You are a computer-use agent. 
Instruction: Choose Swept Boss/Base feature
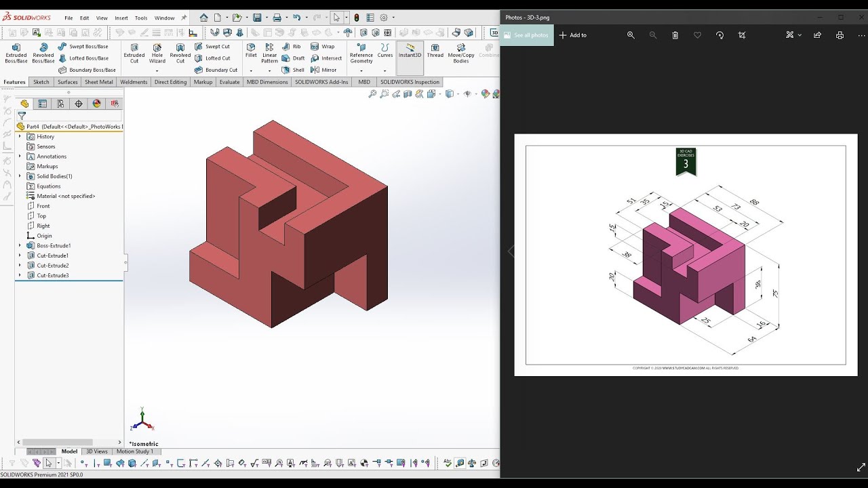[x=83, y=47]
